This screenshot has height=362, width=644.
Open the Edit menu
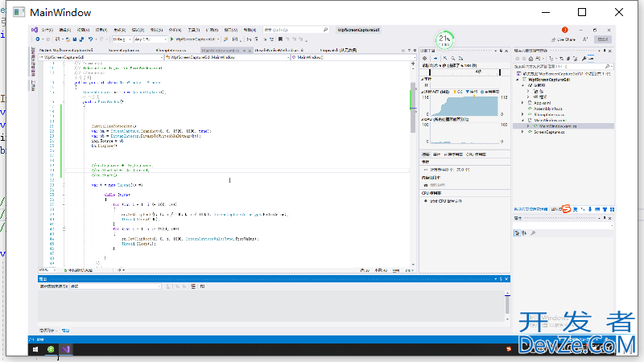click(x=65, y=30)
